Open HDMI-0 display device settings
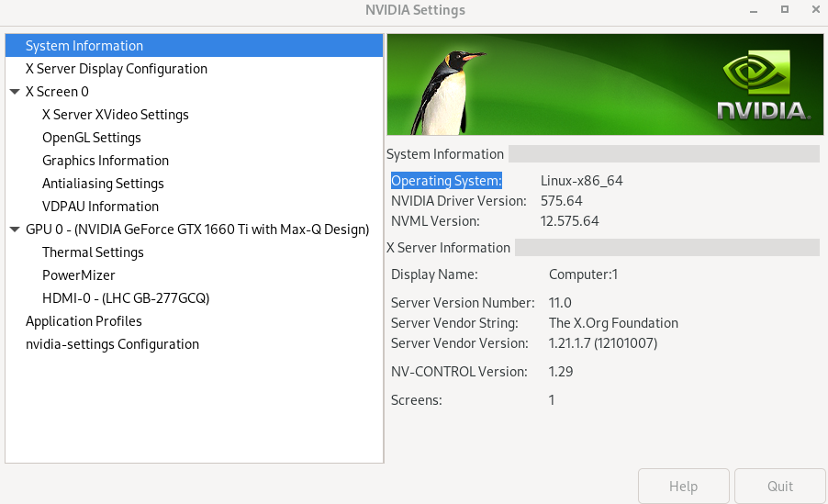 (x=126, y=298)
